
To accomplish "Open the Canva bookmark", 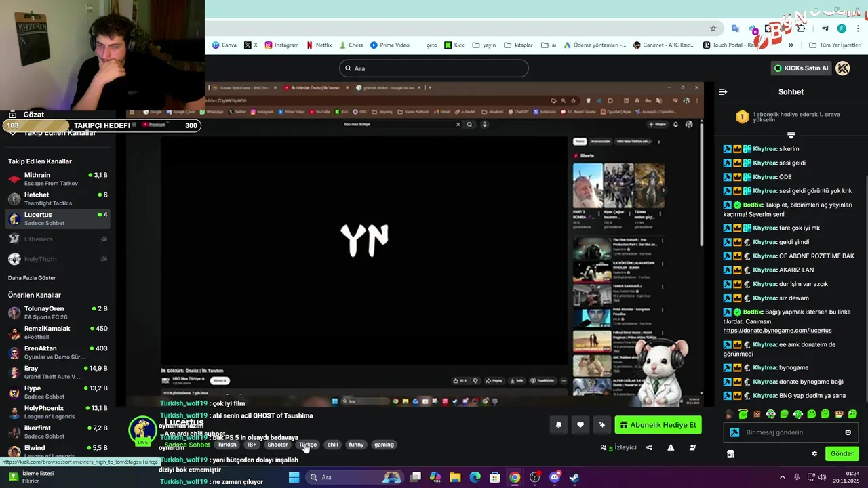I will coord(224,45).
